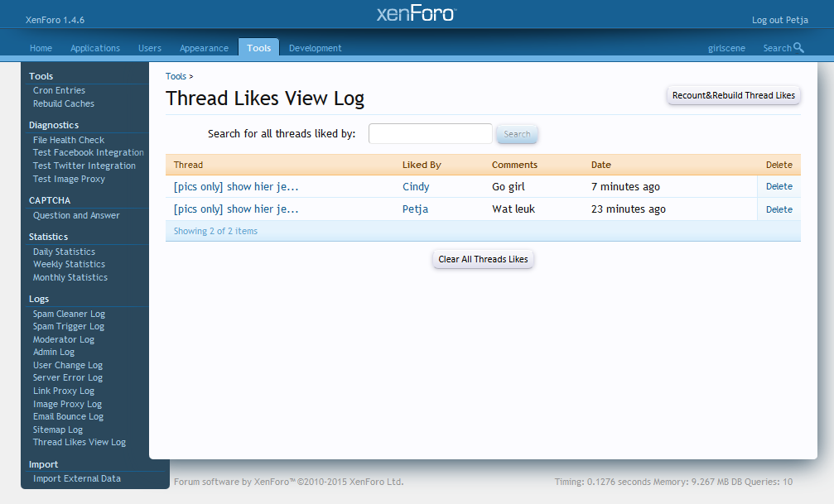Open Image Proxy Log
This screenshot has width=834, height=504.
tap(67, 404)
